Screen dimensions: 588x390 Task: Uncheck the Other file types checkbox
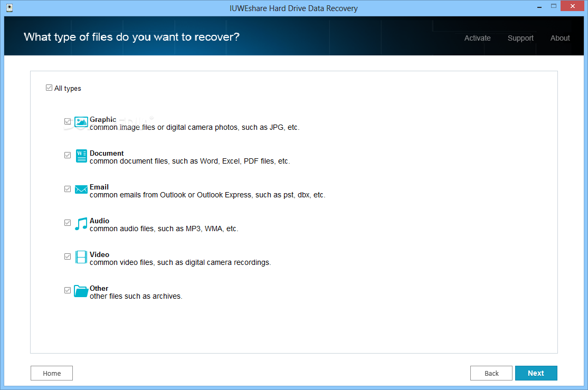point(68,290)
